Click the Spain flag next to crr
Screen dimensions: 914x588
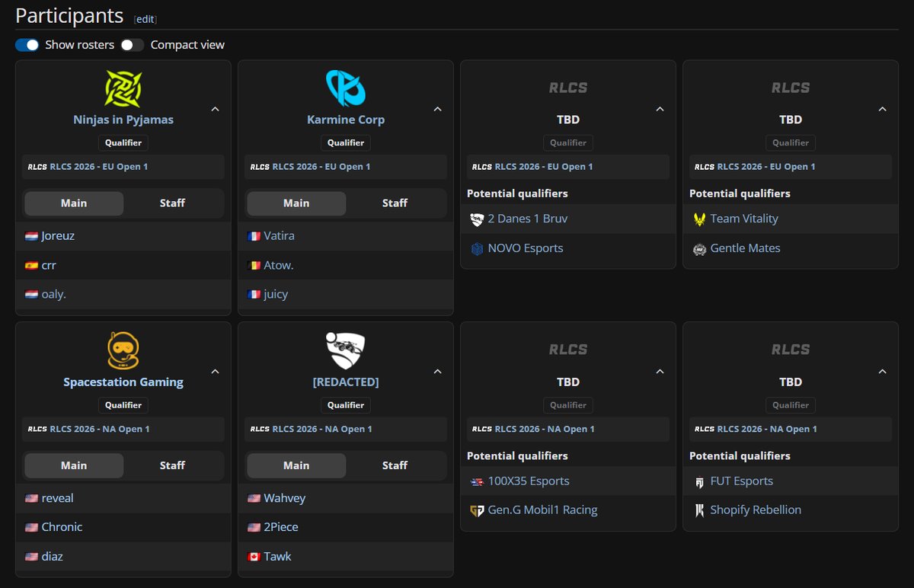pos(31,265)
